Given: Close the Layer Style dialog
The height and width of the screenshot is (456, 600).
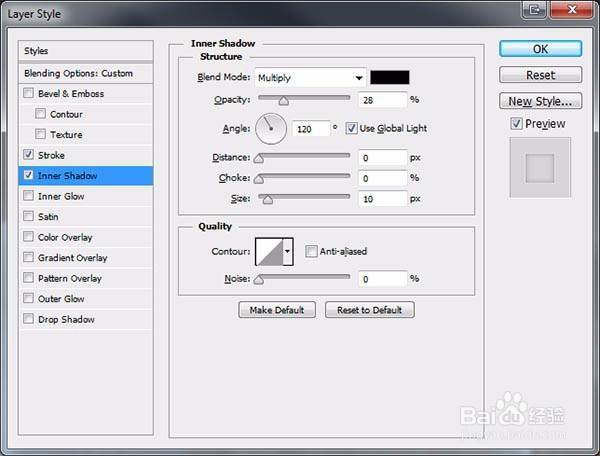Looking at the screenshot, I should click(572, 9).
